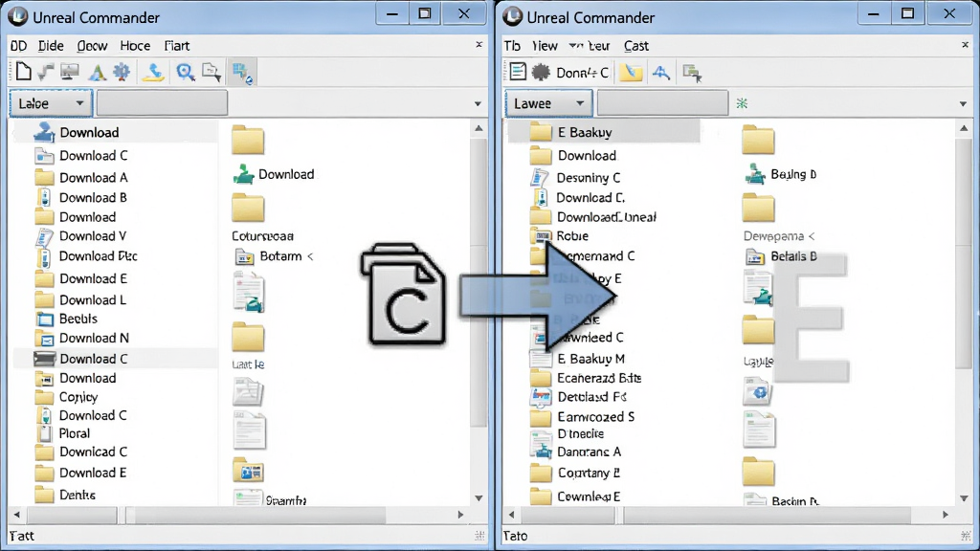The image size is (980, 551).
Task: Close the left window menu bar panel x
Action: tap(479, 44)
